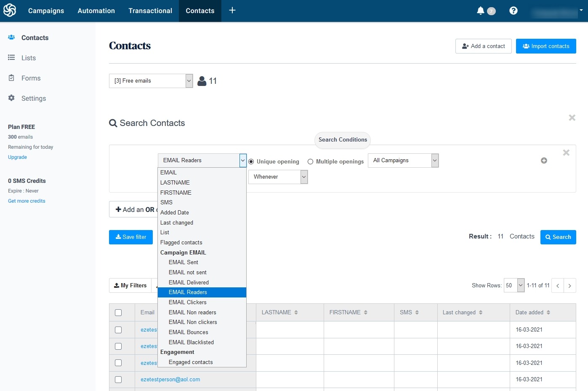Check the select-all contacts checkbox
The image size is (588, 391).
pyautogui.click(x=118, y=313)
